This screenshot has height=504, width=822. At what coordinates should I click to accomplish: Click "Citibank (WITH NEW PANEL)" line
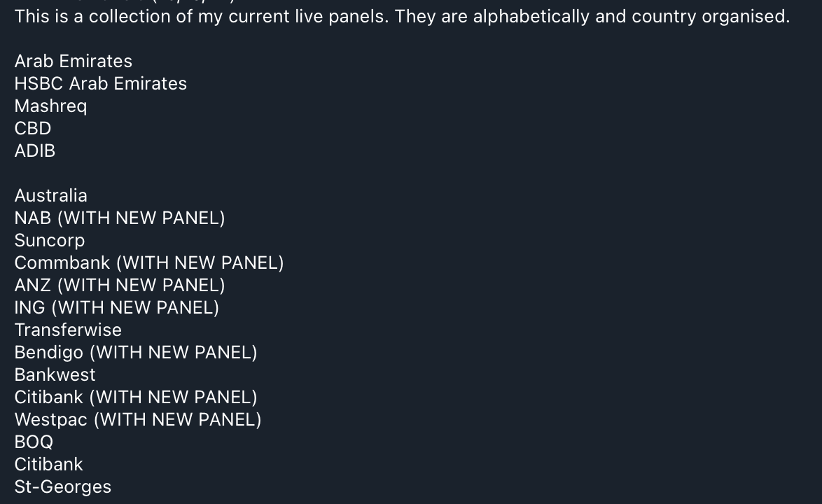click(x=136, y=397)
